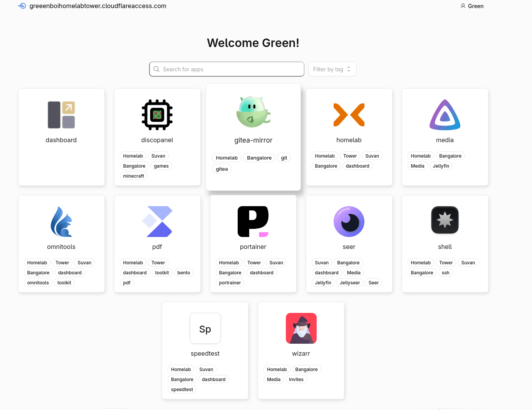Select the dashboard tag on homelab card
This screenshot has width=532, height=410.
357,166
